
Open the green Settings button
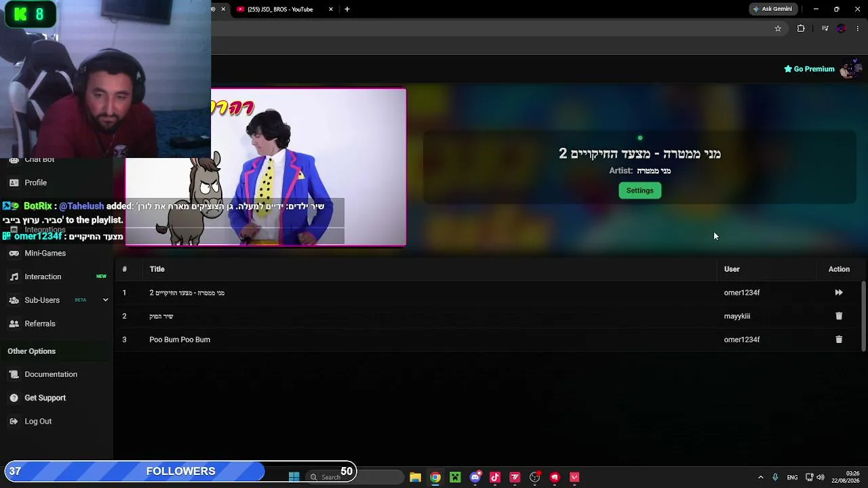[639, 190]
